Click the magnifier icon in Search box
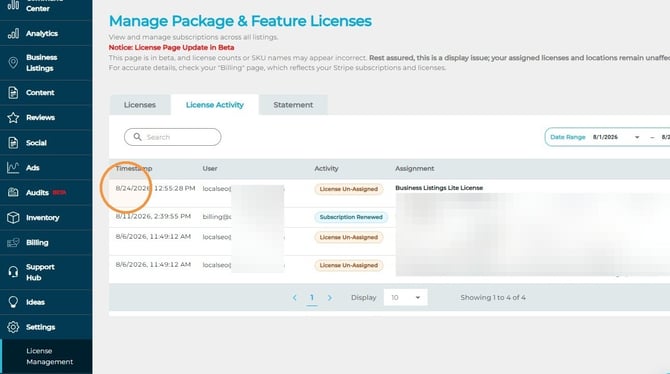The width and height of the screenshot is (670, 374). point(137,137)
